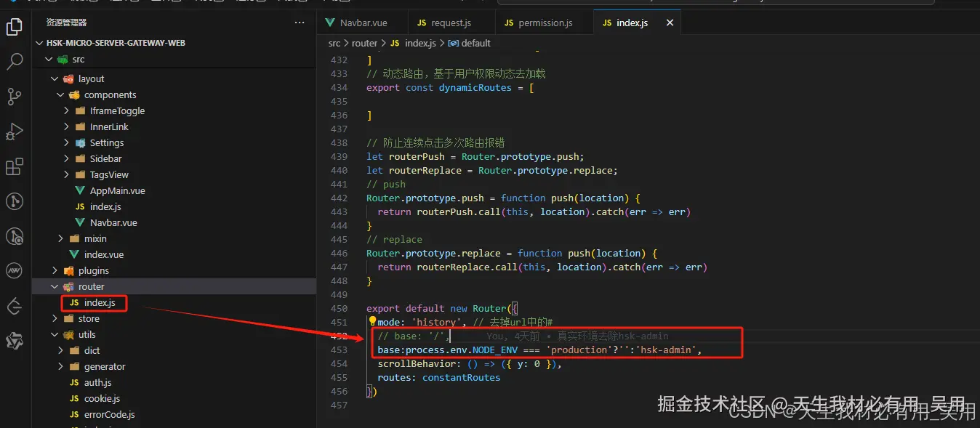
Task: Collapse the utils folder
Action: (x=55, y=334)
